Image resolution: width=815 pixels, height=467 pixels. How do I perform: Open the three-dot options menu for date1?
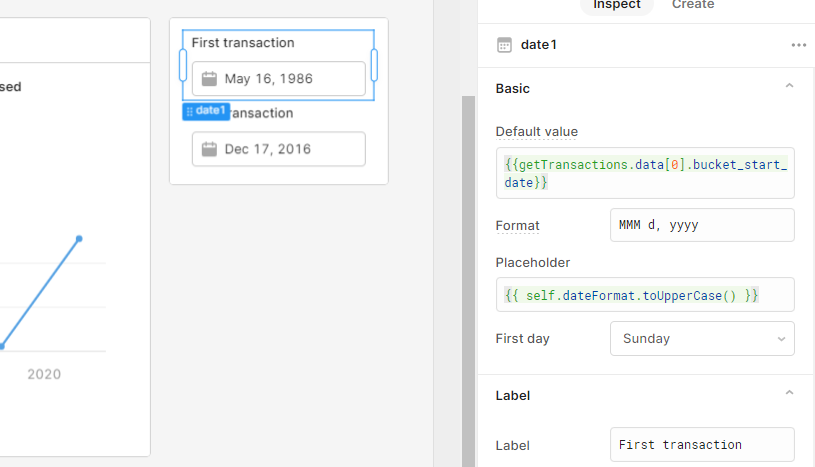[x=798, y=45]
